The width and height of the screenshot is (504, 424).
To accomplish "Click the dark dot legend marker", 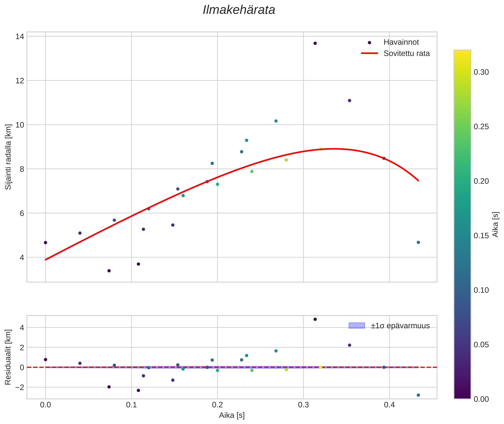I will [369, 42].
